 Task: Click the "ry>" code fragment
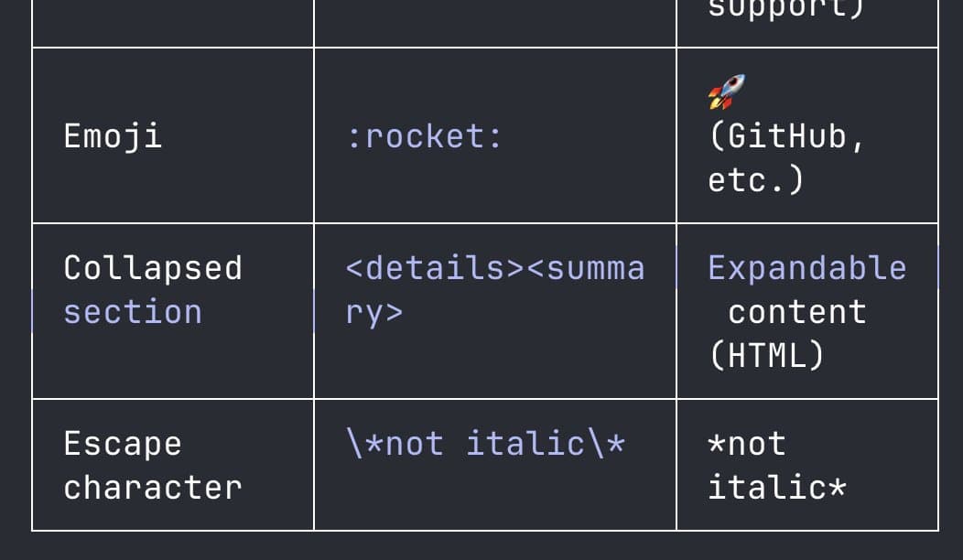[x=374, y=312]
